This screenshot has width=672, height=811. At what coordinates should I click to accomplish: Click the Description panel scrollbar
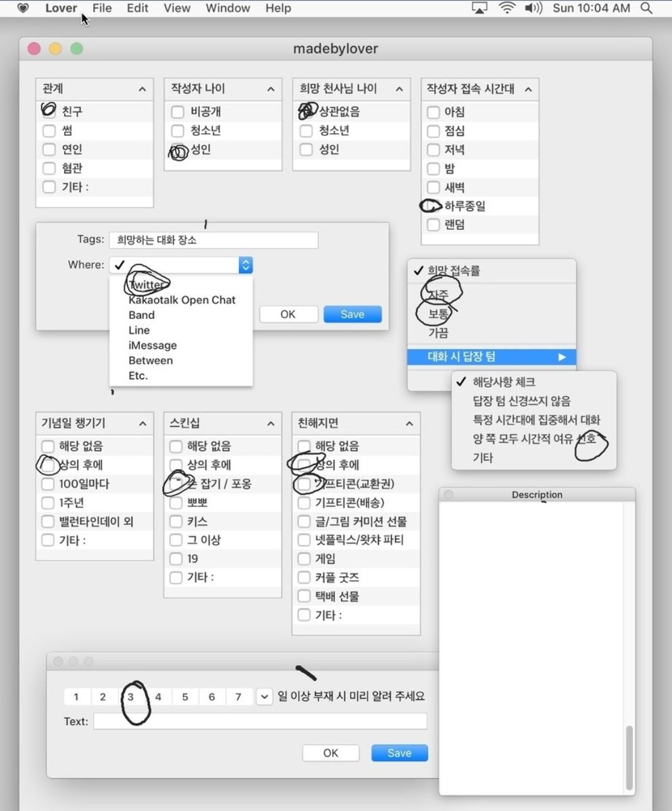click(629, 758)
